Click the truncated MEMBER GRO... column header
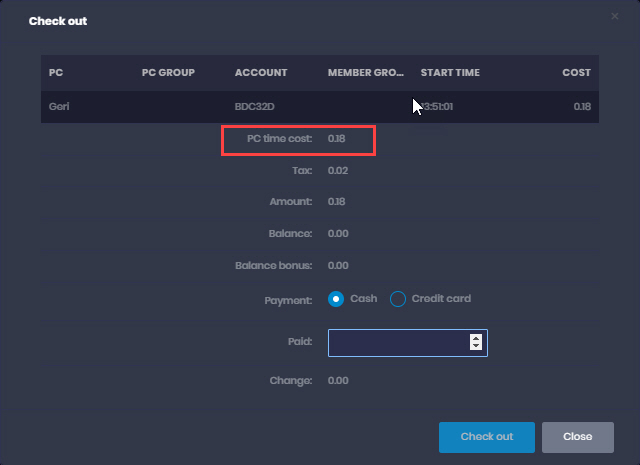The height and width of the screenshot is (465, 640). [364, 73]
